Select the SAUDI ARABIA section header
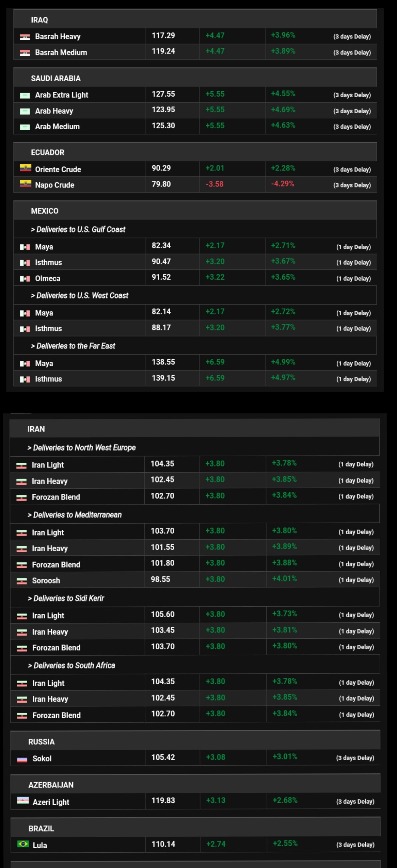Image resolution: width=397 pixels, height=868 pixels. (56, 79)
